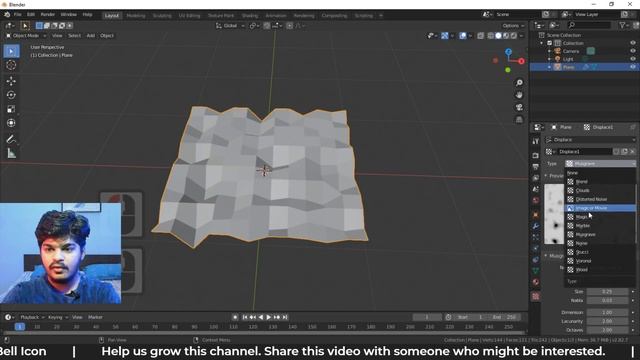Open the Global transform orientation dropdown
Image resolution: width=640 pixels, height=360 pixels.
pos(230,26)
